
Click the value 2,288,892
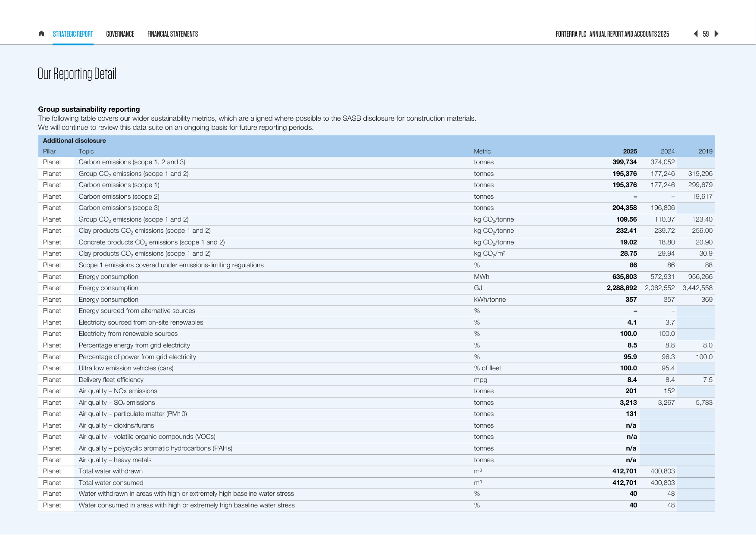point(622,288)
